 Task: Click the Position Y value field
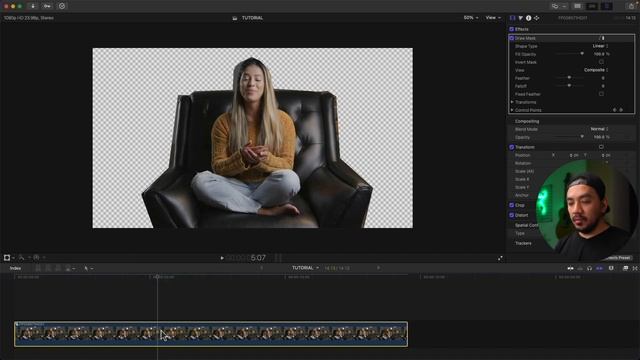[x=604, y=155]
